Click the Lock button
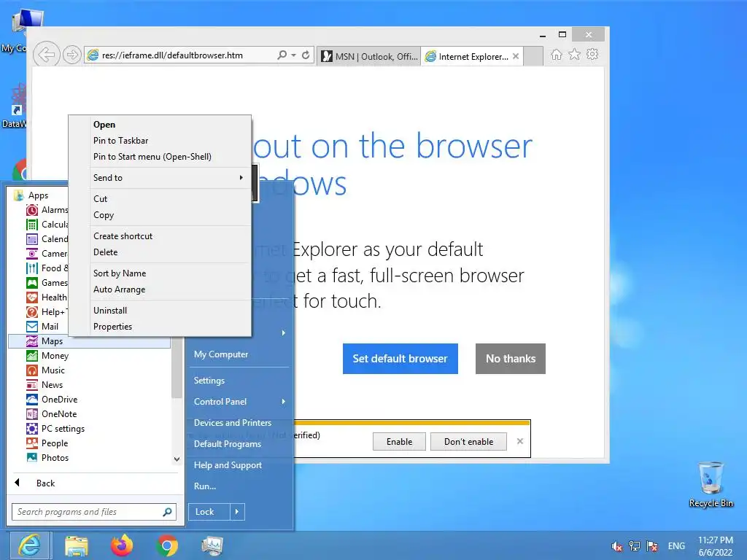This screenshot has width=747, height=560. click(209, 512)
